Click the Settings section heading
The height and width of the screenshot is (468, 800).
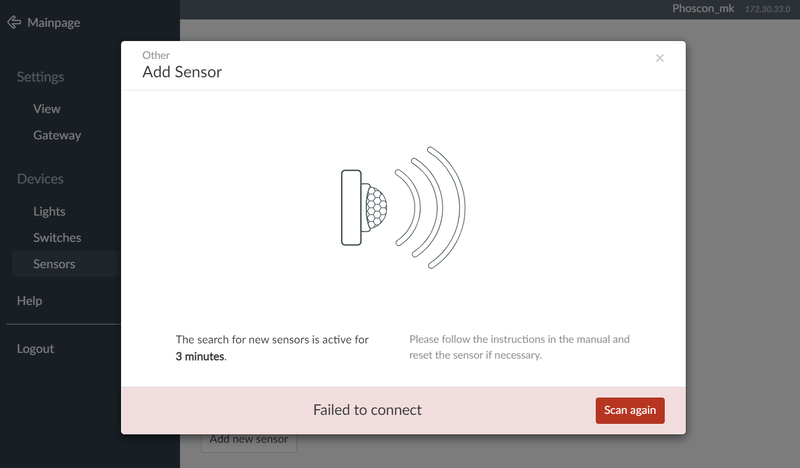pos(40,77)
